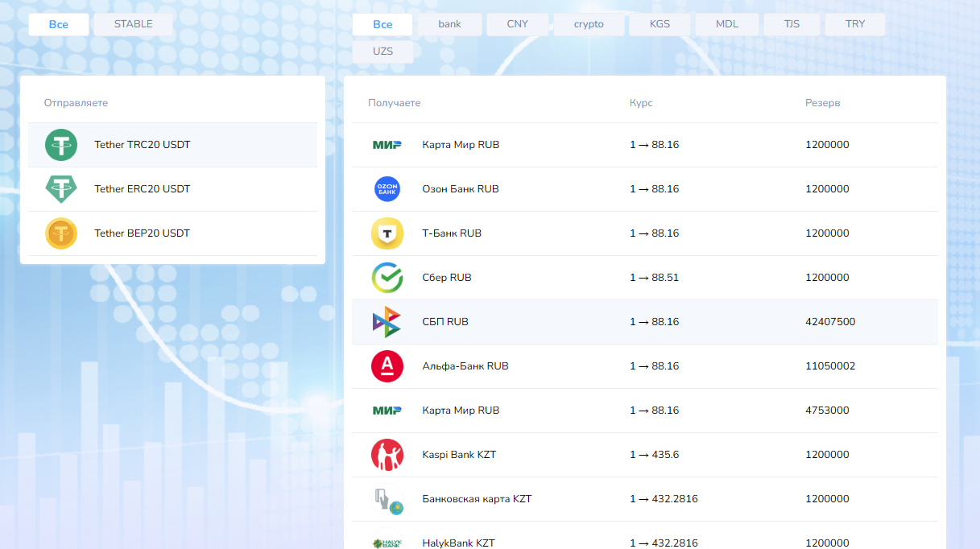Choose Tether TRC20 USDT to send
The height and width of the screenshot is (549, 980).
[x=173, y=145]
